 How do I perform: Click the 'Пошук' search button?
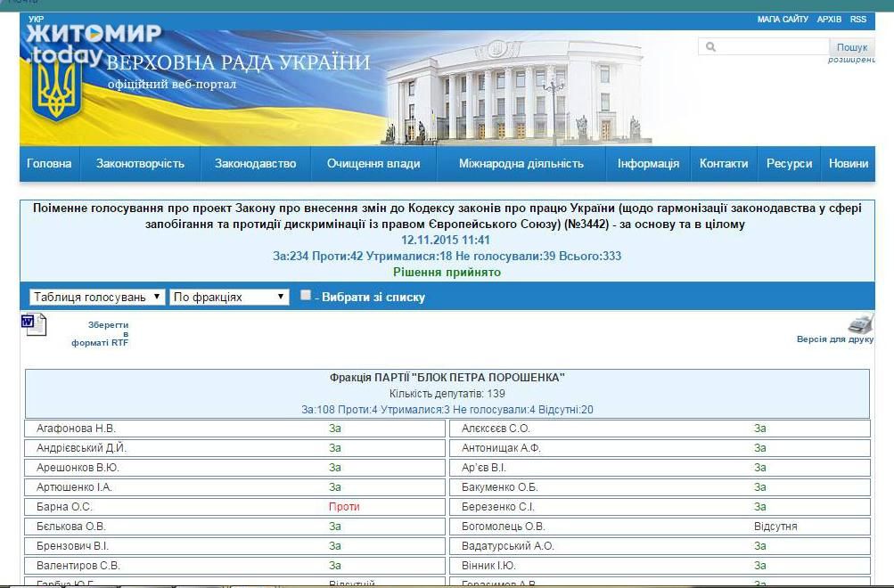851,47
